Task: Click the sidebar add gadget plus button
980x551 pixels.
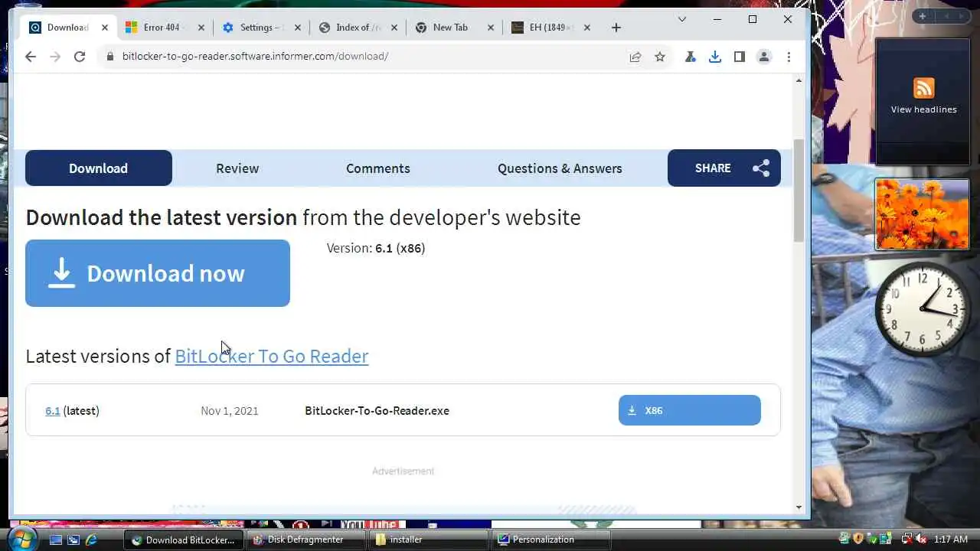Action: point(923,16)
